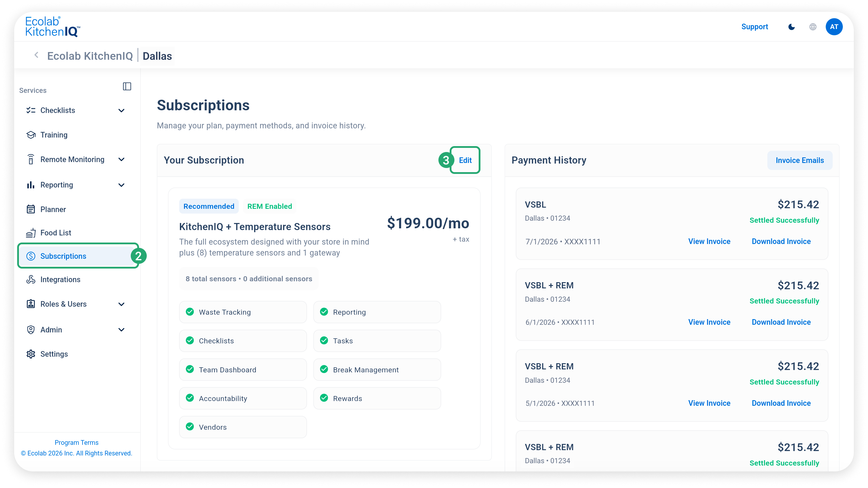Expand the Reporting sidebar chevron

coord(121,185)
